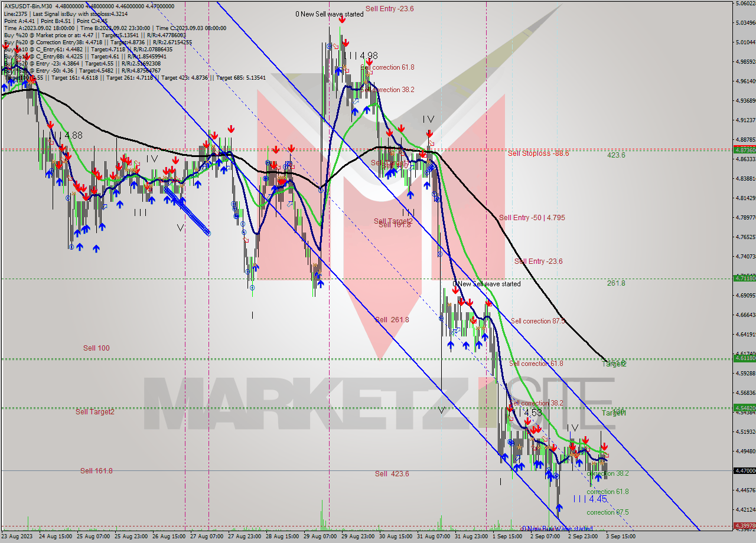Click the green 'correction 38.2' label

tap(607, 473)
